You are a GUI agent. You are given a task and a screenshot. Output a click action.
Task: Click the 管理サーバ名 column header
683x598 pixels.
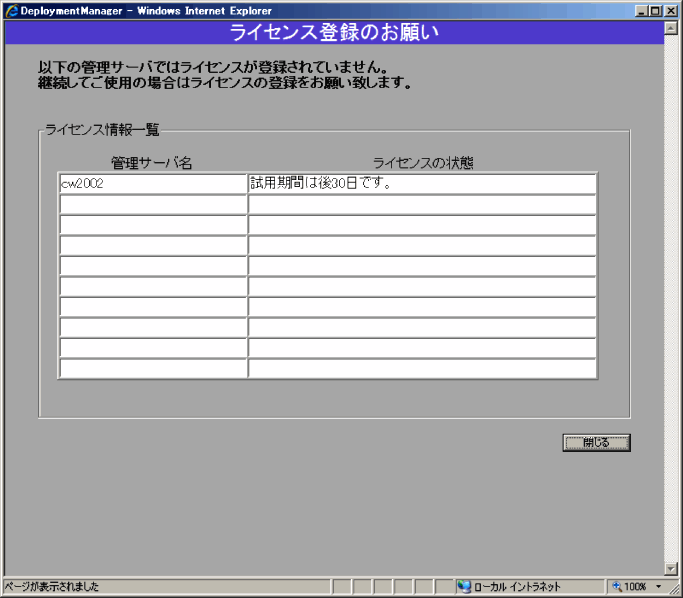(x=152, y=163)
